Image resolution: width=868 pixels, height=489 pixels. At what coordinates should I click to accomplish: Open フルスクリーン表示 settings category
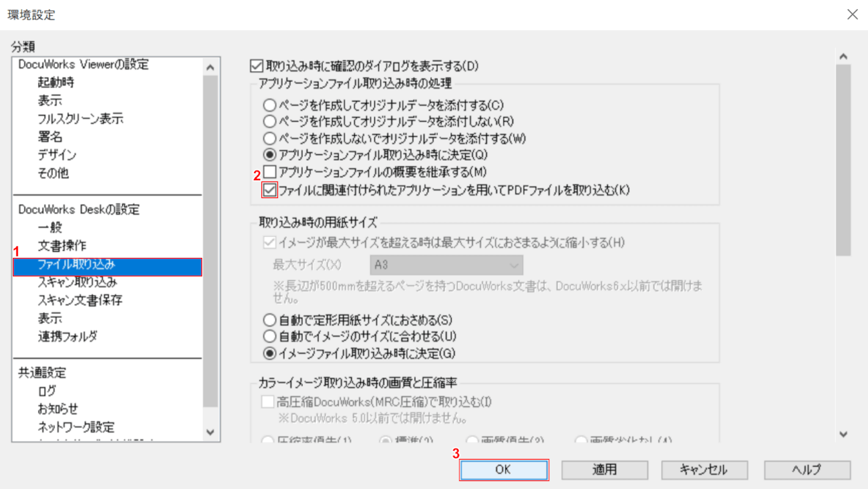click(x=81, y=119)
